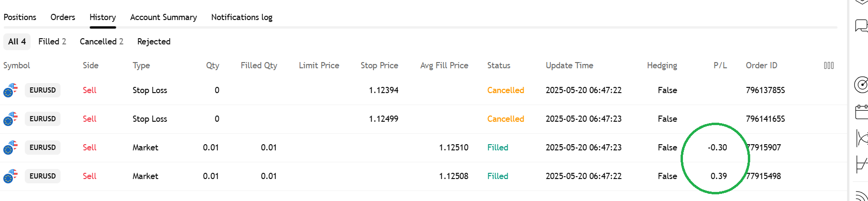Filter history by Filled orders

(x=52, y=42)
